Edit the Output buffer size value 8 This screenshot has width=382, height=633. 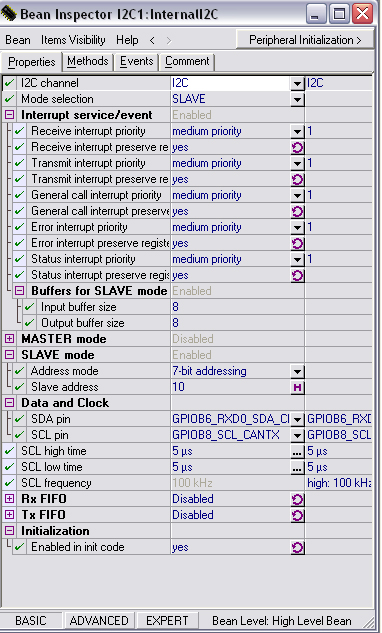(237, 323)
